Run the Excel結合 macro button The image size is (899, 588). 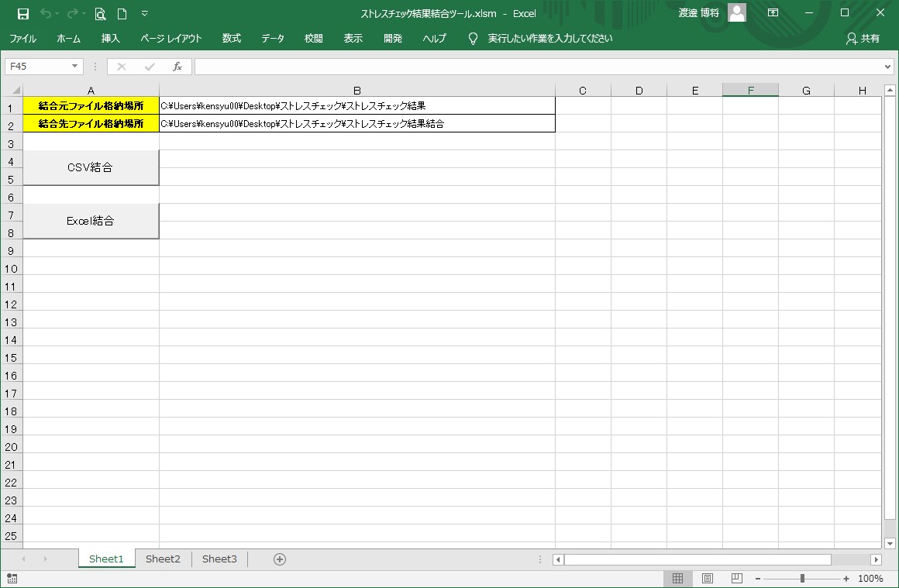91,221
